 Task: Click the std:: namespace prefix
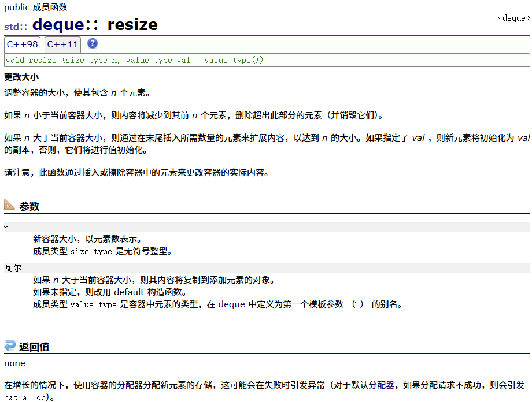click(16, 27)
